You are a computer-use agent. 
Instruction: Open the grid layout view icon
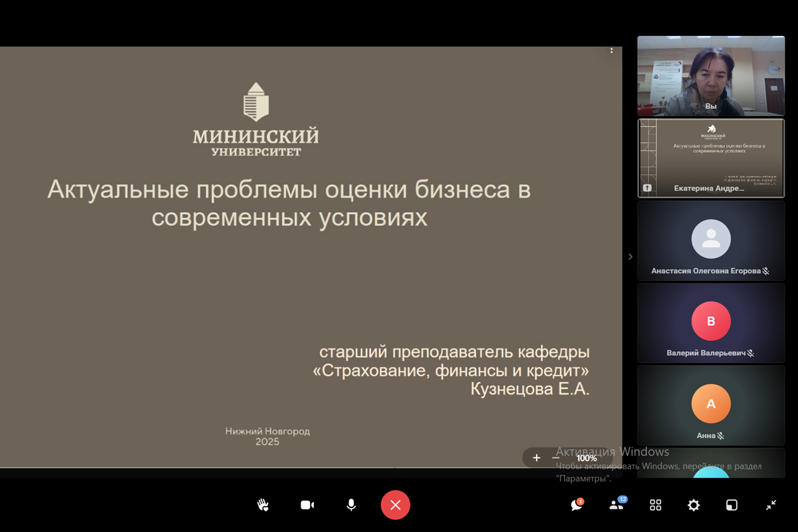click(656, 505)
